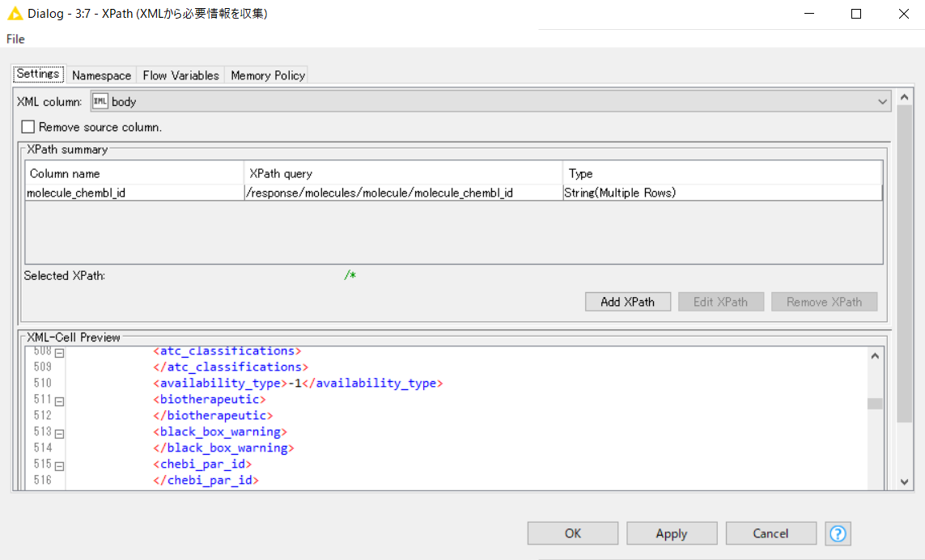The height and width of the screenshot is (560, 925).
Task: Dismiss the dialog with Cancel
Action: tap(770, 533)
